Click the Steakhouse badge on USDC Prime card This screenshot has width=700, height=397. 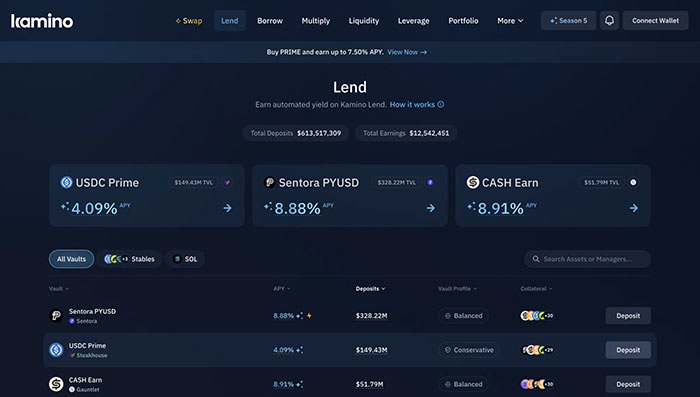tap(227, 182)
